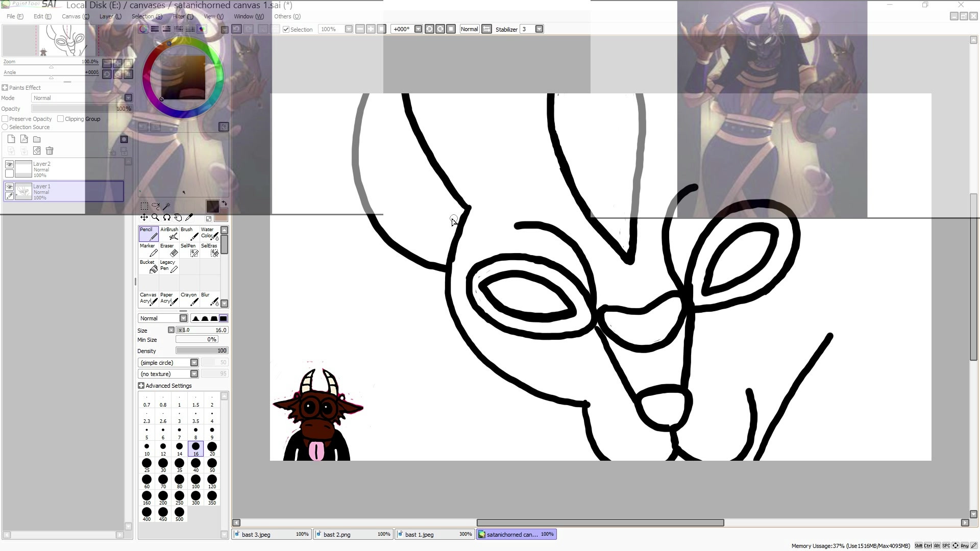Viewport: 980px width, 551px height.
Task: Select the lasso selection tool
Action: point(156,206)
